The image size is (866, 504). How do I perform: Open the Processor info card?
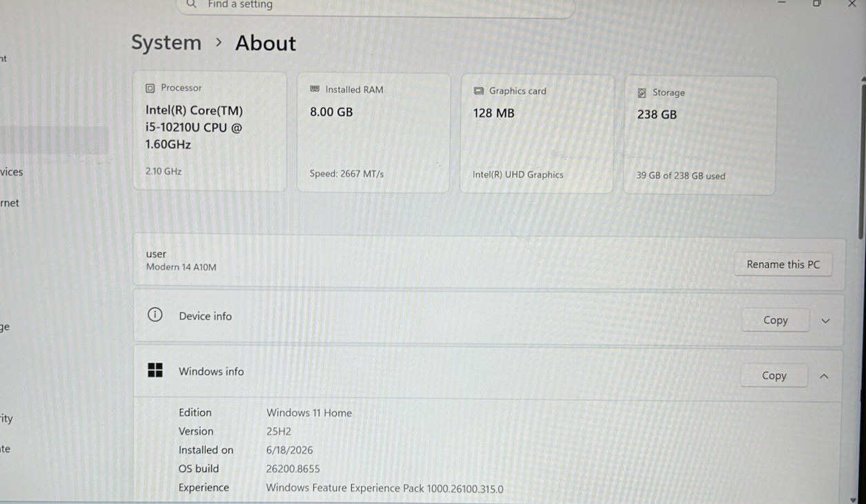coord(210,131)
